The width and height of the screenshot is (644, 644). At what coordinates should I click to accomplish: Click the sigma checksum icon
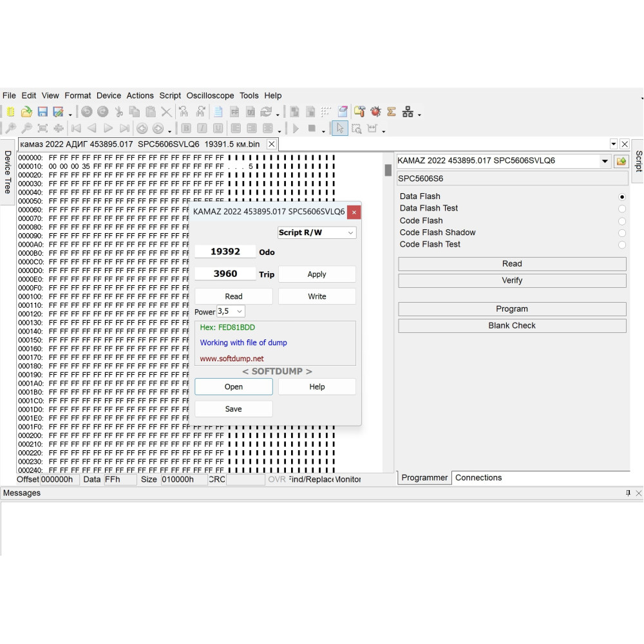pyautogui.click(x=392, y=111)
